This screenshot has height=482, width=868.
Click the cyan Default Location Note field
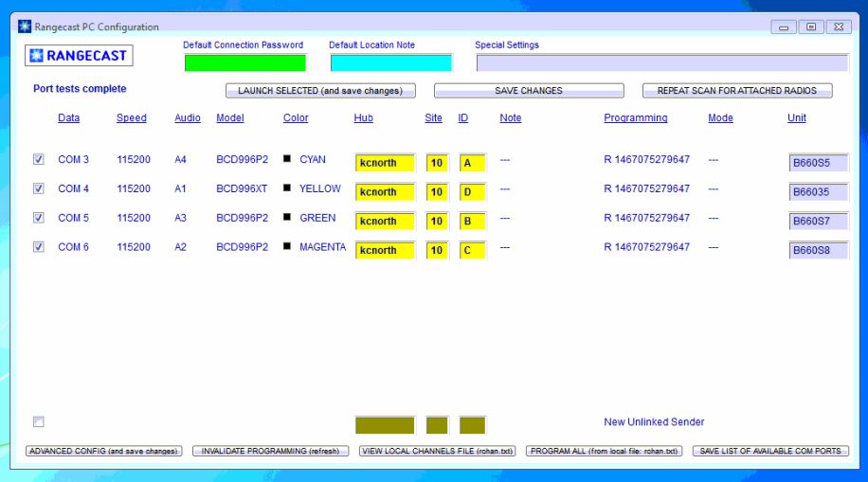(x=390, y=63)
